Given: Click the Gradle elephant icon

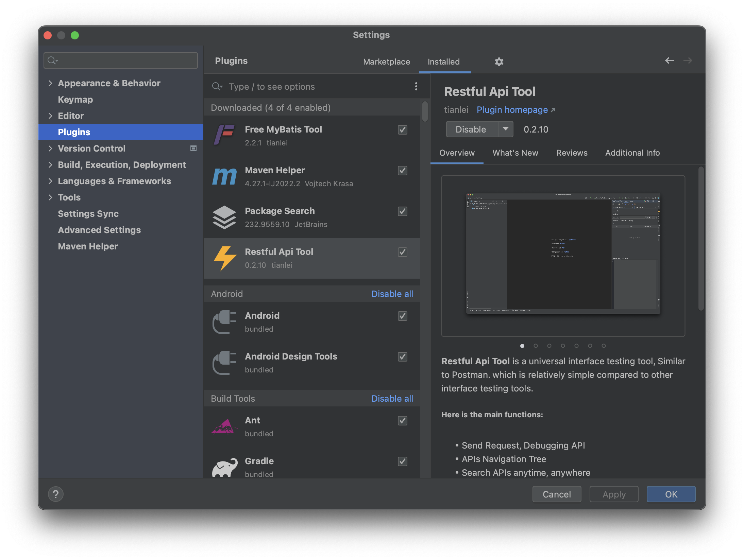Looking at the screenshot, I should coord(224,467).
